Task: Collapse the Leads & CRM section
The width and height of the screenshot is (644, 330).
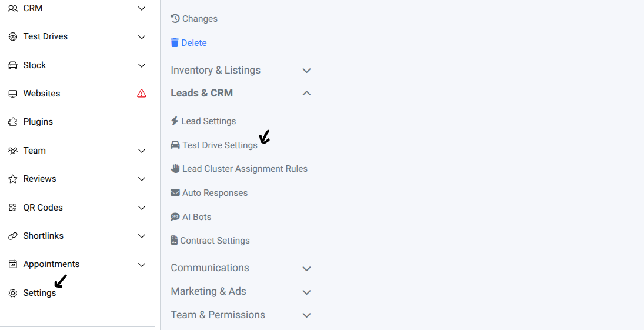Action: [306, 93]
